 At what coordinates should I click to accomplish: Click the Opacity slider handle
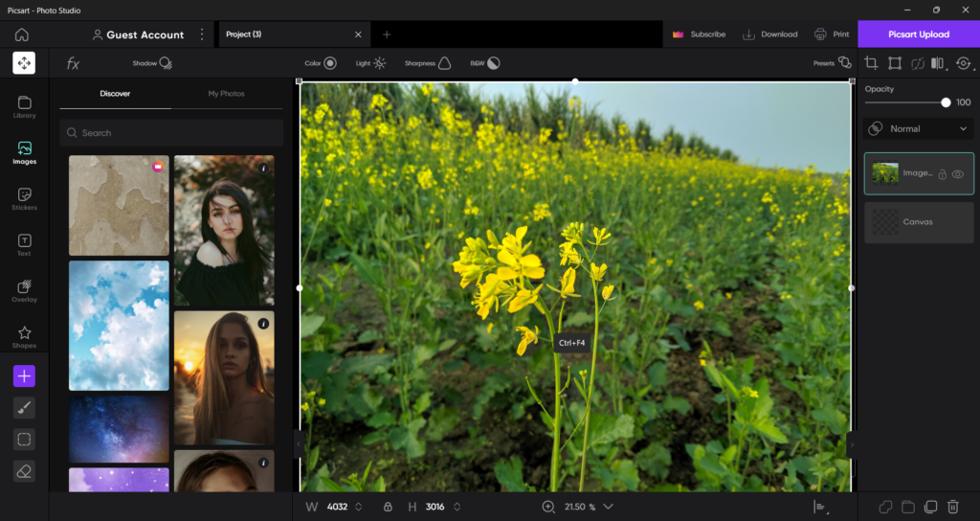click(946, 102)
